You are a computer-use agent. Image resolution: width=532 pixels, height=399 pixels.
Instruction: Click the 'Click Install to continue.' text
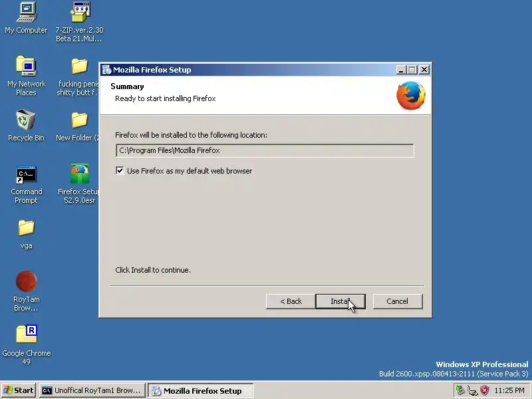[x=153, y=270]
